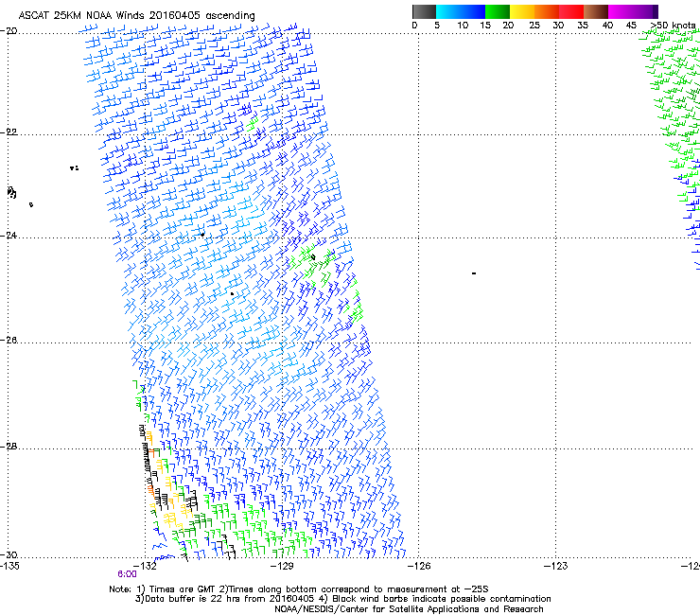Click the gray 0-5 knots legend swatch
This screenshot has width=700, height=615.
coord(424,11)
